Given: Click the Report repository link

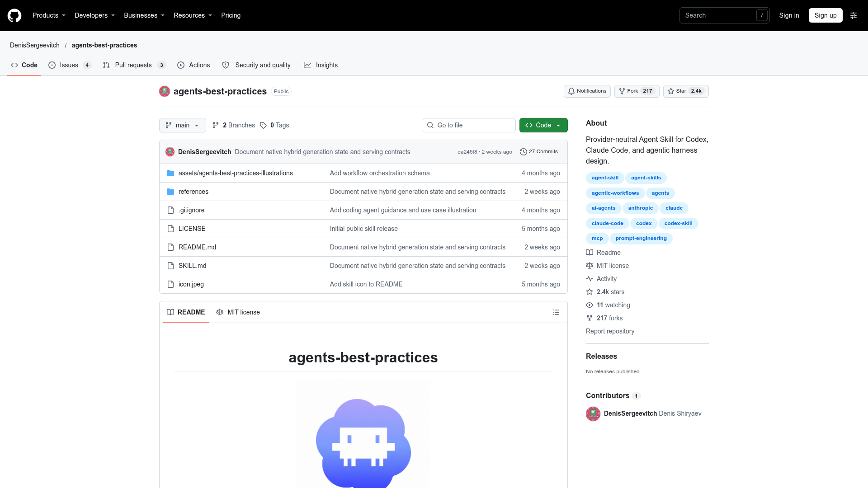Looking at the screenshot, I should [x=610, y=331].
